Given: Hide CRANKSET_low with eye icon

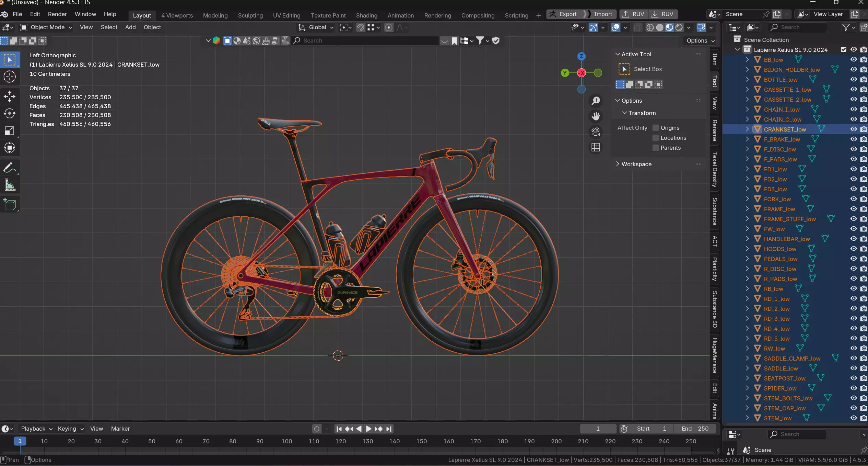Looking at the screenshot, I should pyautogui.click(x=854, y=129).
